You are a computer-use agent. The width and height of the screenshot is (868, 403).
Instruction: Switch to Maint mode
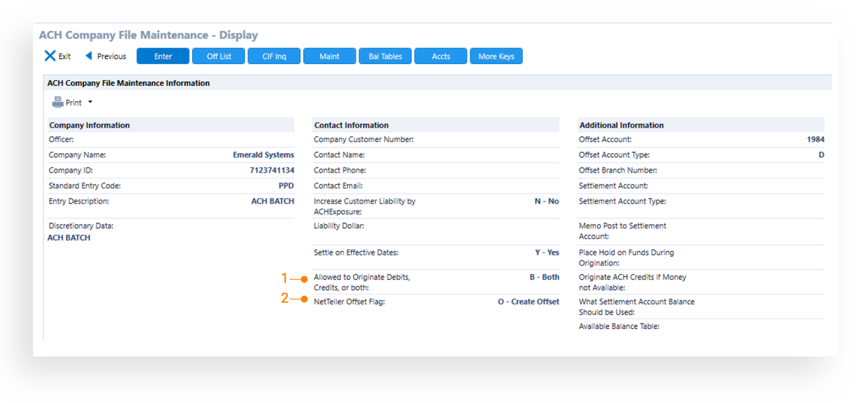coord(329,56)
